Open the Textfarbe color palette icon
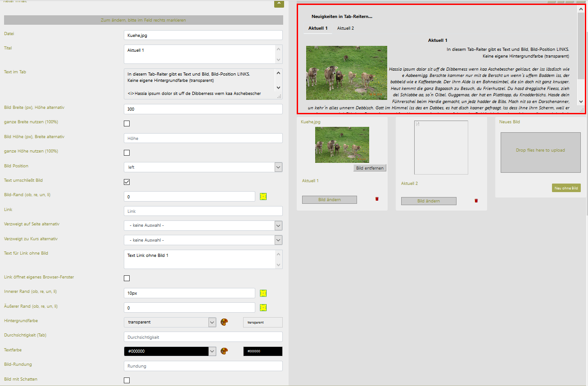 coord(224,351)
